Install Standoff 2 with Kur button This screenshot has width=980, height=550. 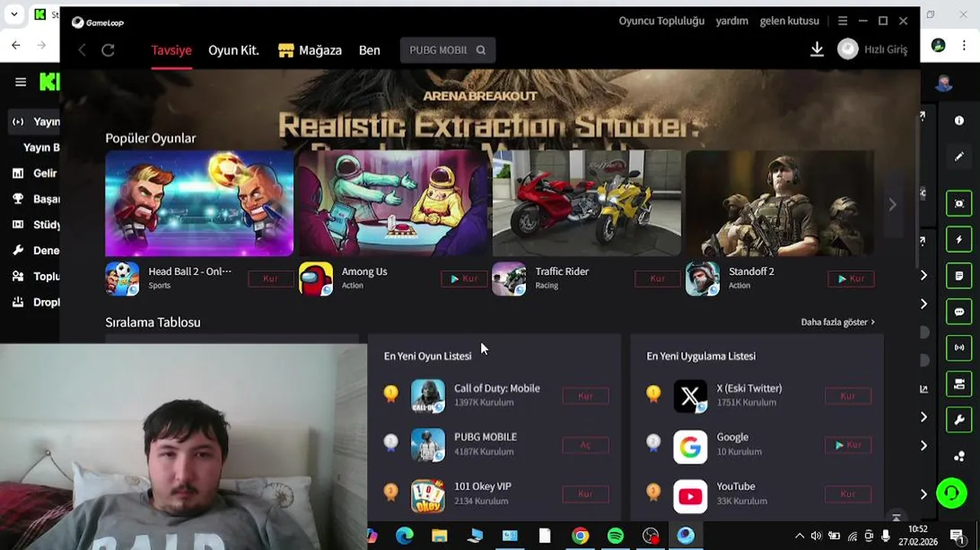[851, 279]
